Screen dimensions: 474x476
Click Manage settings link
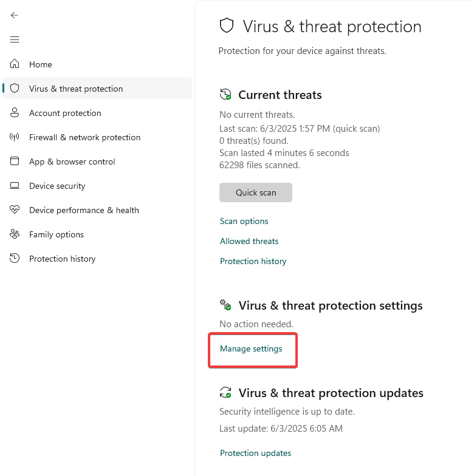251,348
